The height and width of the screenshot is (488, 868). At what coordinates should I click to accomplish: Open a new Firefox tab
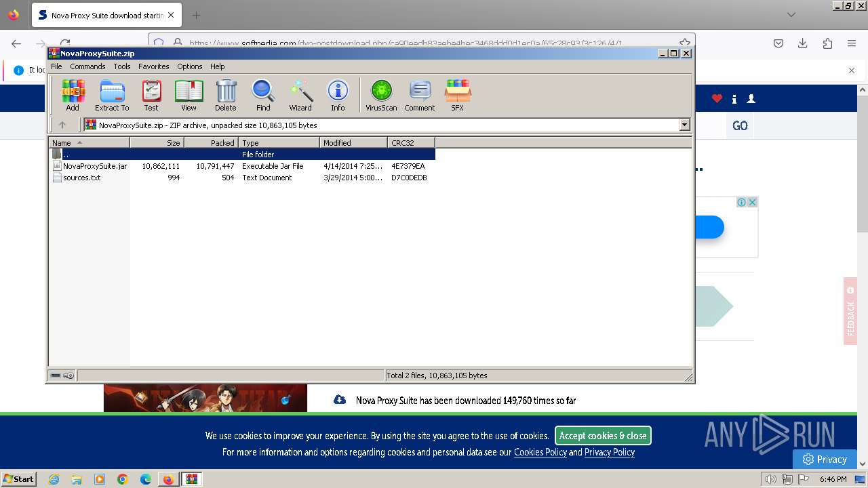tap(196, 15)
